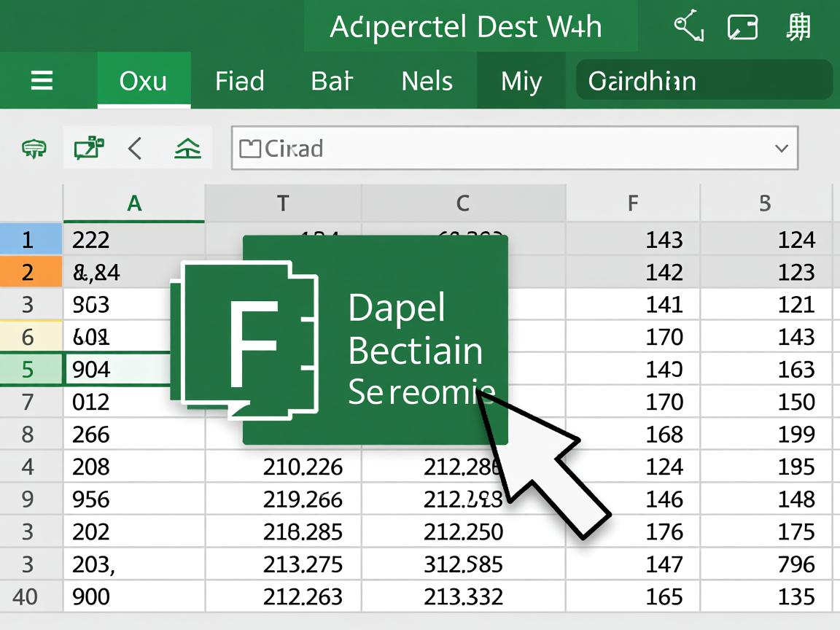The width and height of the screenshot is (840, 630).
Task: Expand the Cirad name box dropdown arrow
Action: point(781,149)
